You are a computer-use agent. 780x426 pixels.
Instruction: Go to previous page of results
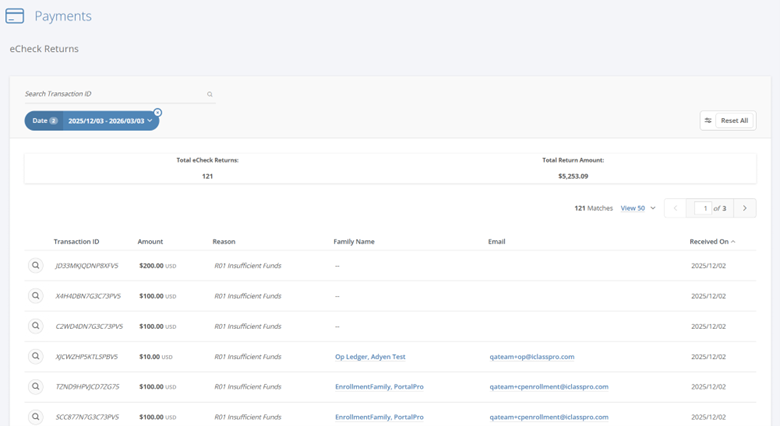point(676,208)
